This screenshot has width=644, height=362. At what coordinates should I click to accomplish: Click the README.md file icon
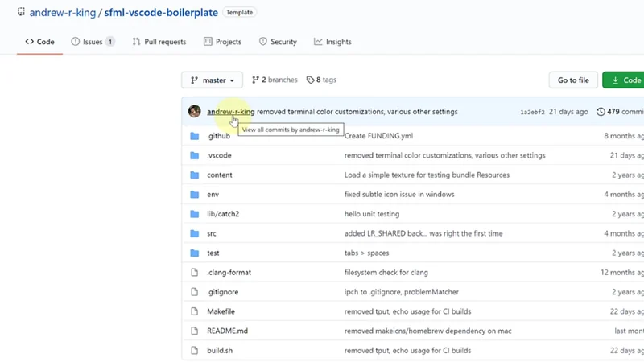pos(194,331)
